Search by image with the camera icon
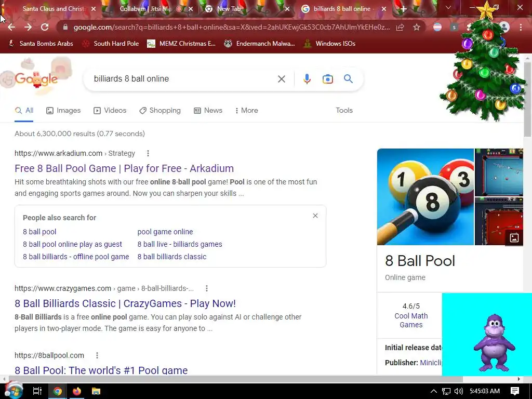Viewport: 532px width, 399px height. [327, 79]
